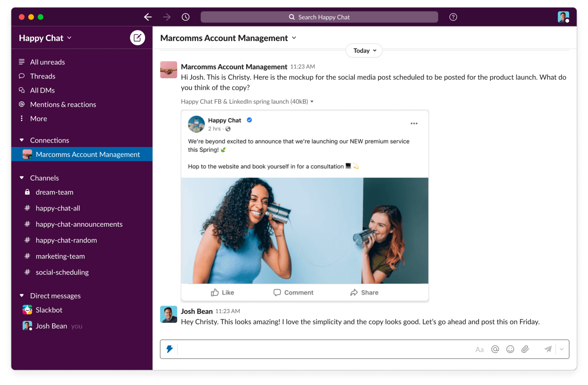This screenshot has height=385, width=588.
Task: Open the shortcuts lightning bolt icon
Action: click(x=170, y=349)
